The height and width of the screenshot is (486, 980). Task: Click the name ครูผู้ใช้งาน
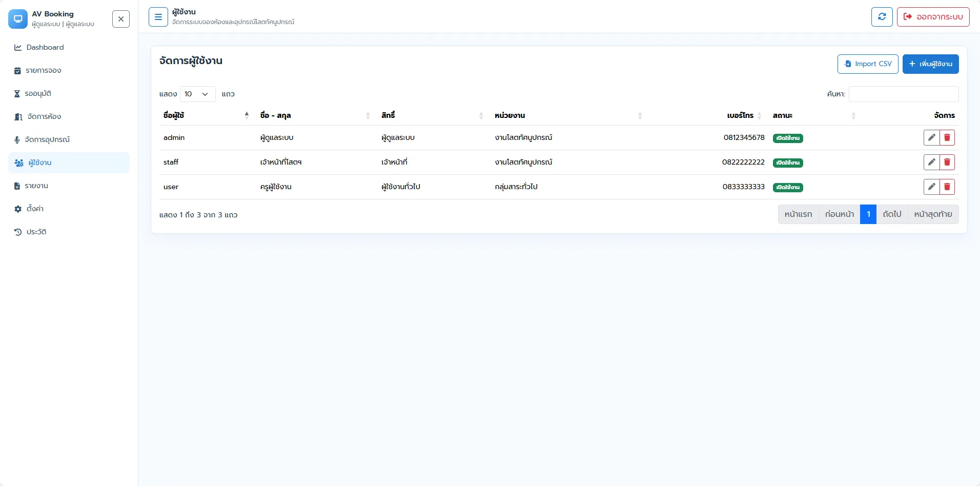(276, 187)
